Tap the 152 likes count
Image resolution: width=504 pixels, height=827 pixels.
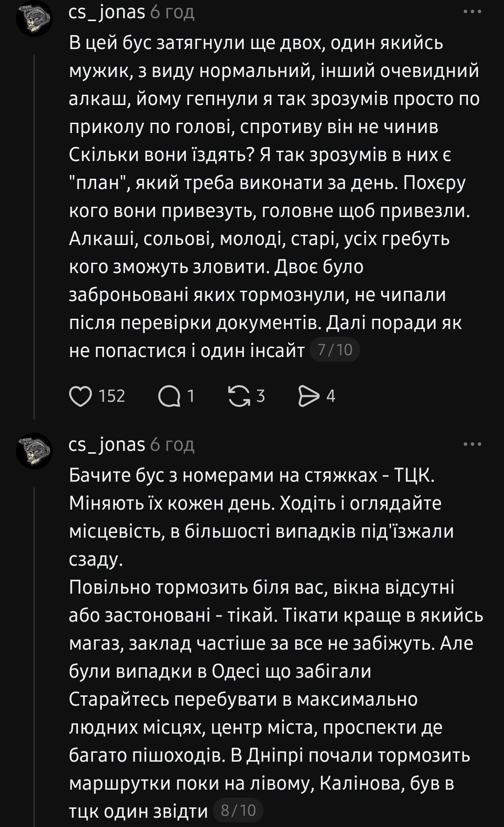[112, 396]
